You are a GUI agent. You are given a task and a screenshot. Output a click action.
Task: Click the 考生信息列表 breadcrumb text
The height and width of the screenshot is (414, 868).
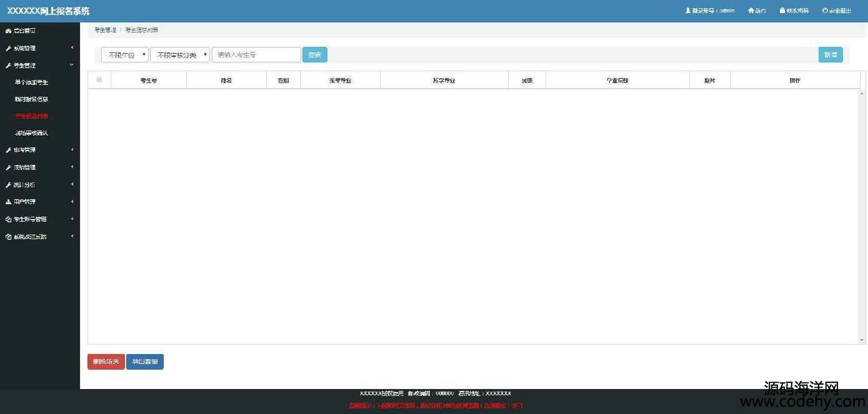click(x=142, y=30)
